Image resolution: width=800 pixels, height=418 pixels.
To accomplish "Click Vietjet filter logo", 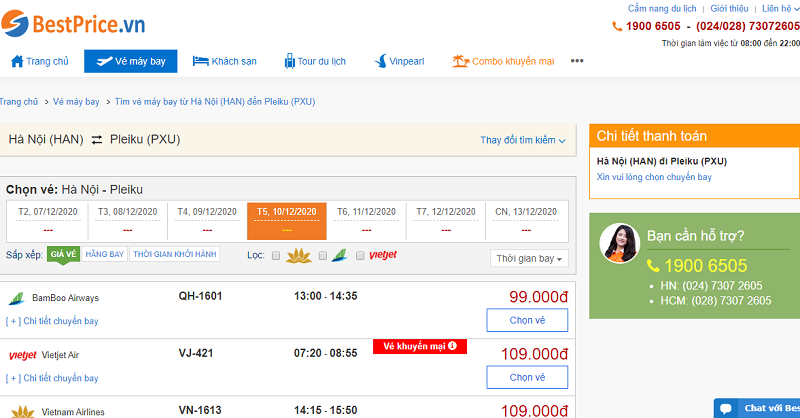I will point(383,255).
